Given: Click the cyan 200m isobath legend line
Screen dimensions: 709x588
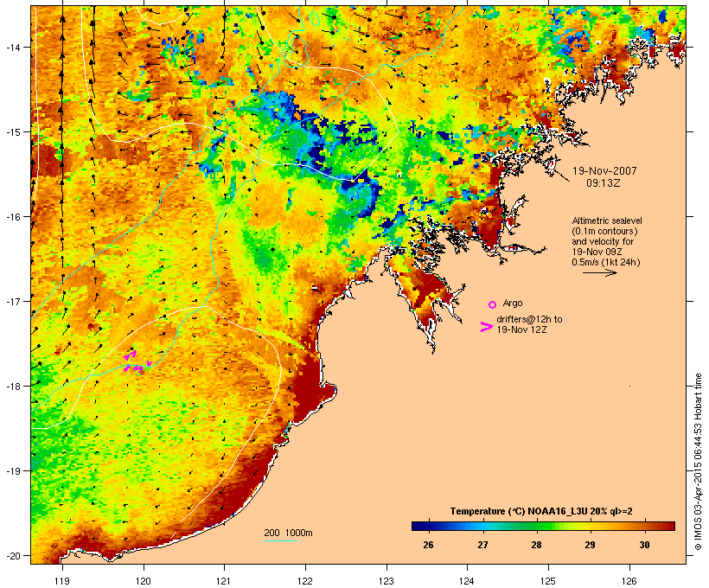Looking at the screenshot, I should 280,540.
